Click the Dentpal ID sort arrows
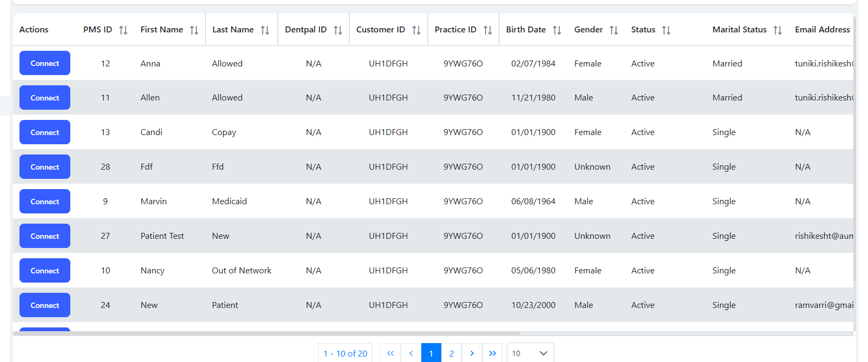 click(x=338, y=30)
